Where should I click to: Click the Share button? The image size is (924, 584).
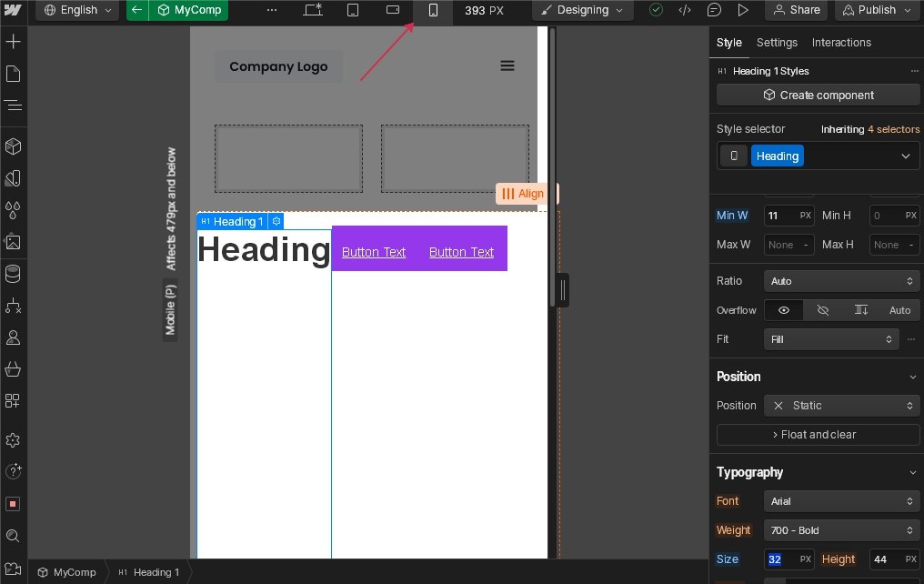796,10
